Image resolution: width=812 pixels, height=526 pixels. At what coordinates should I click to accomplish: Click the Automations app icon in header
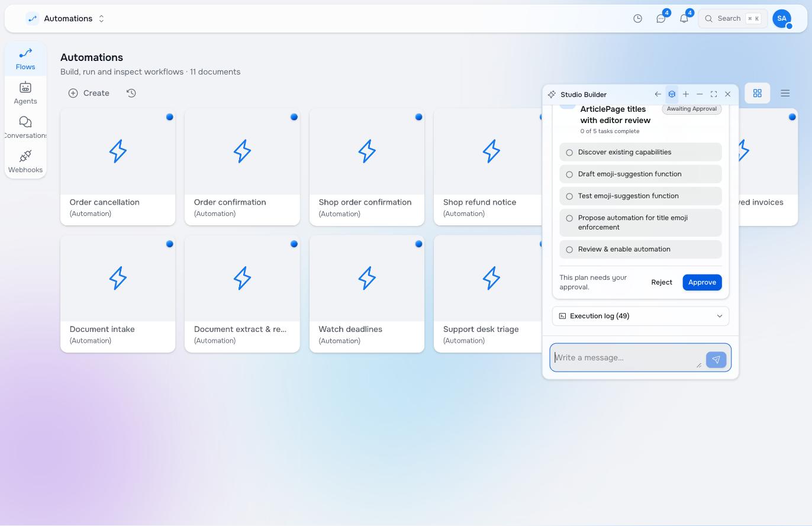33,18
